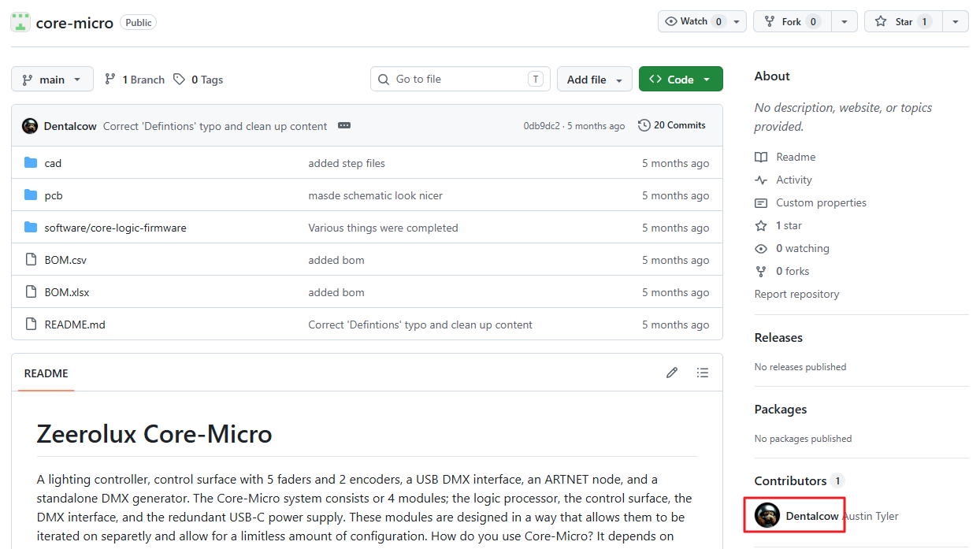The width and height of the screenshot is (980, 549).
Task: Click the branch icon next to 1 Branch
Action: tap(111, 80)
